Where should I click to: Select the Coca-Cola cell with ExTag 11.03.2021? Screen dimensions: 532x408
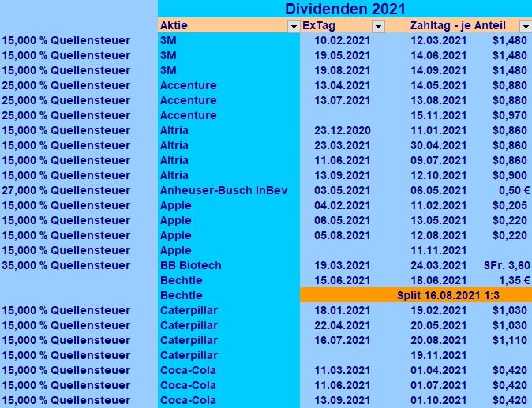coord(229,370)
